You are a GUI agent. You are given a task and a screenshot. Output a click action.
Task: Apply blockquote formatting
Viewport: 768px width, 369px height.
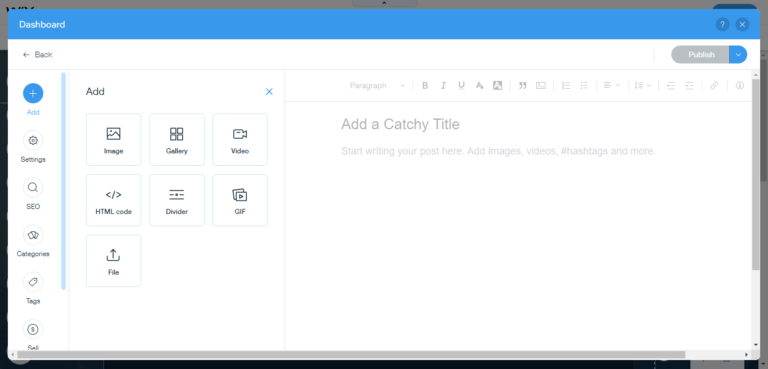coord(523,85)
